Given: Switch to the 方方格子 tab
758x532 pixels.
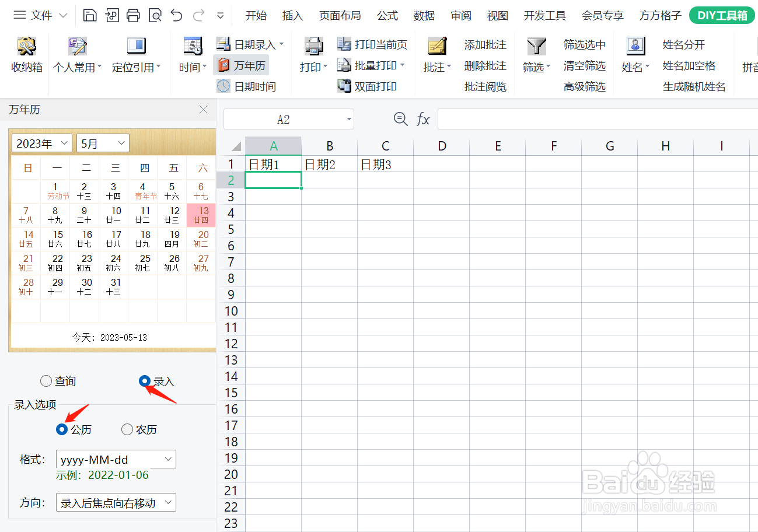Looking at the screenshot, I should (660, 16).
